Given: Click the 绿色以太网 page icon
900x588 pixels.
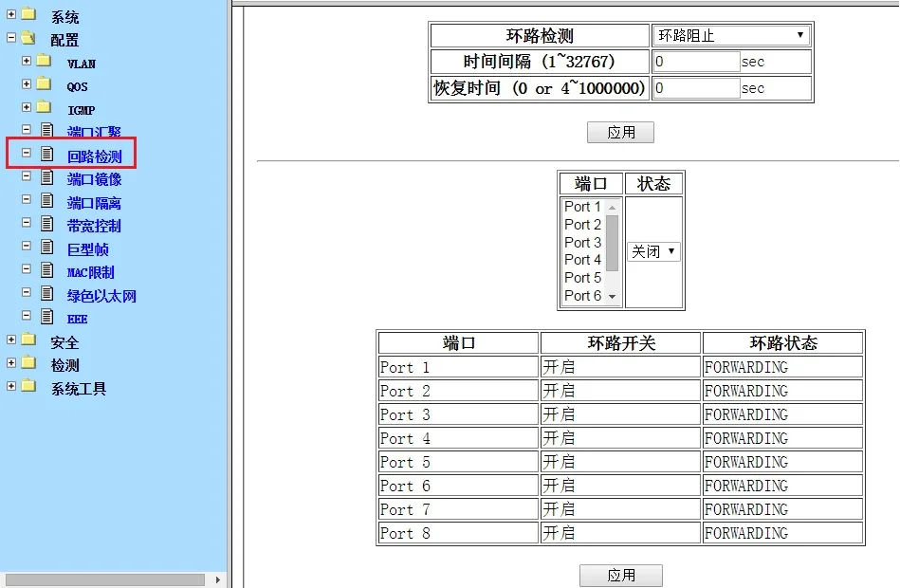Looking at the screenshot, I should 47,293.
